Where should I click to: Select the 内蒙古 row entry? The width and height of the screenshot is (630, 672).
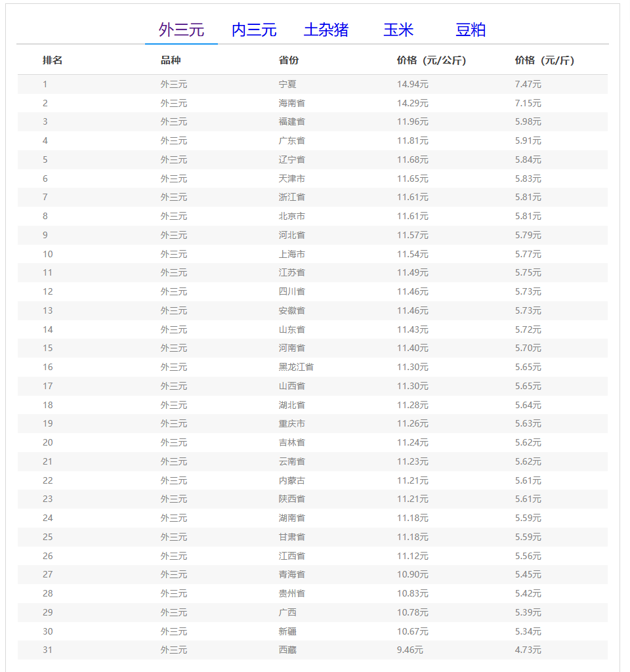[x=291, y=480]
